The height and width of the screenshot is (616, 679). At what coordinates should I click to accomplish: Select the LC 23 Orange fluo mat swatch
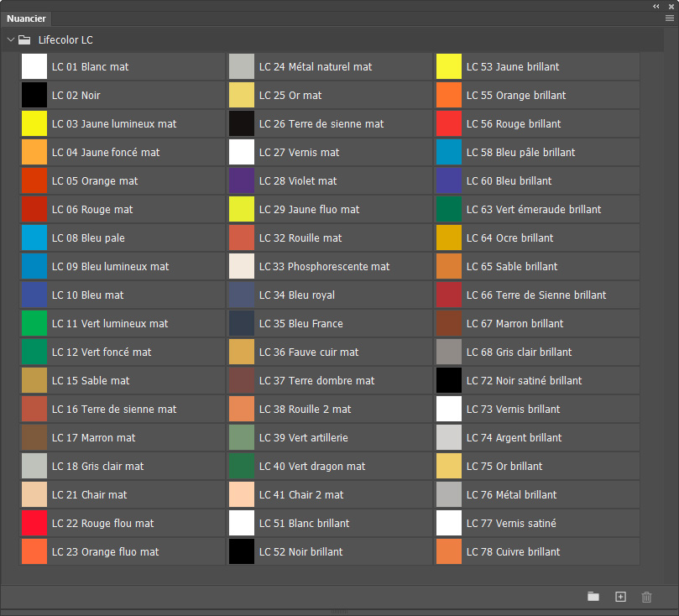point(34,552)
